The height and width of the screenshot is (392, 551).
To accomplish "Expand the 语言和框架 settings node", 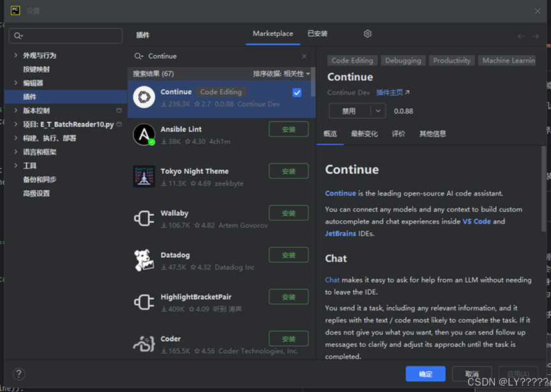I will [x=16, y=151].
